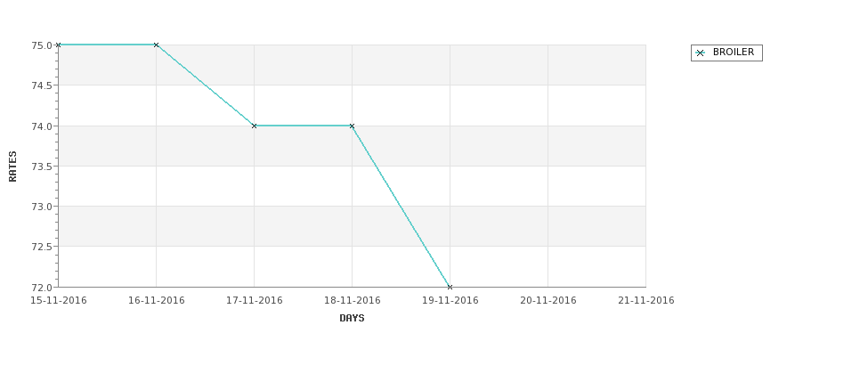
Task: Click the 73.0 y-axis tick label
Action: (x=42, y=207)
